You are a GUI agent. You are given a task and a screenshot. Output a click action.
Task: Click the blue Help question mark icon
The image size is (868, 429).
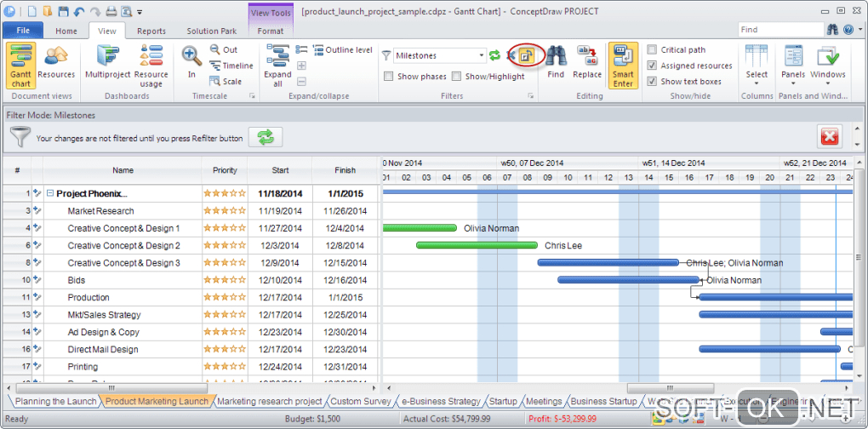point(848,30)
